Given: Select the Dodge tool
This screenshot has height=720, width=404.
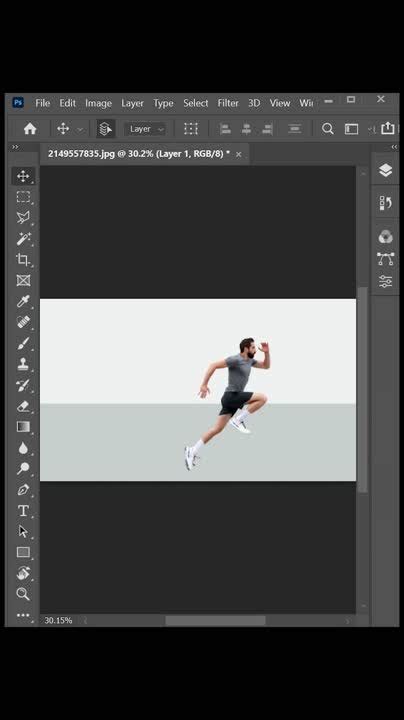Looking at the screenshot, I should [23, 468].
